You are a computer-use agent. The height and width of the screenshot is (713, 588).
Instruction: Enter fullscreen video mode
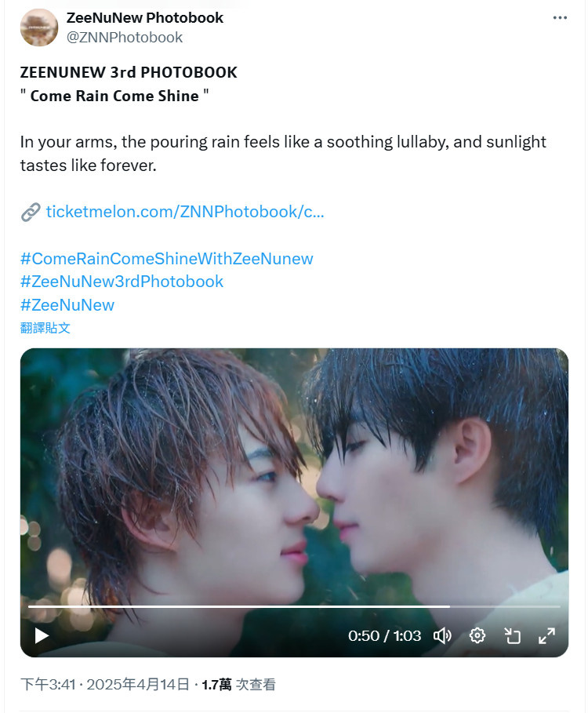click(x=546, y=635)
